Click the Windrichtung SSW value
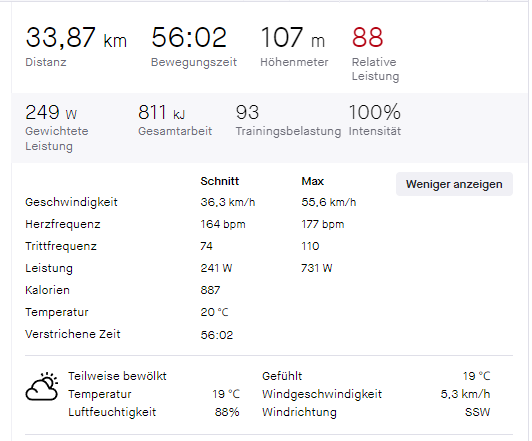This screenshot has height=441, width=532. pyautogui.click(x=477, y=412)
